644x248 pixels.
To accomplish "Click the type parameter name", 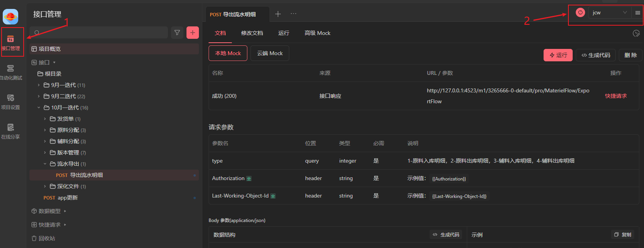I will [x=218, y=161].
